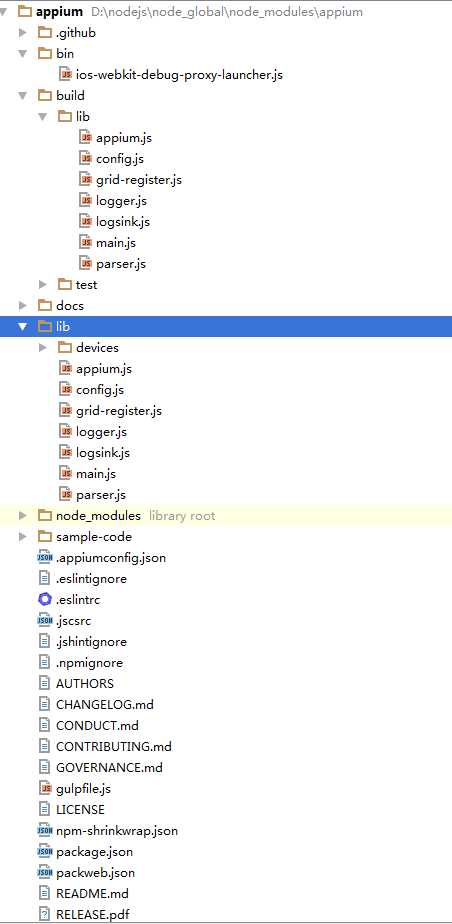Select grid-register.js in the root lib folder

[x=119, y=411]
